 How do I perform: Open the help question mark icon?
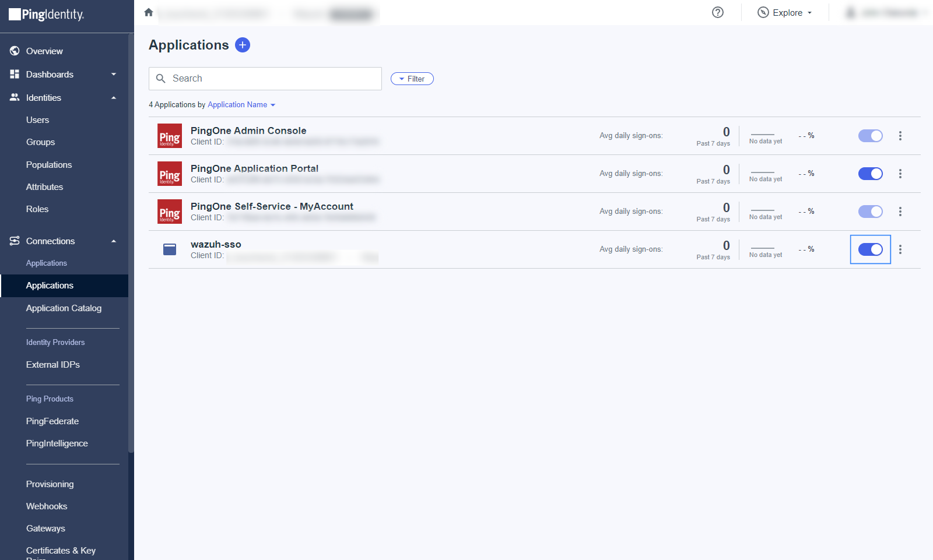click(x=718, y=12)
